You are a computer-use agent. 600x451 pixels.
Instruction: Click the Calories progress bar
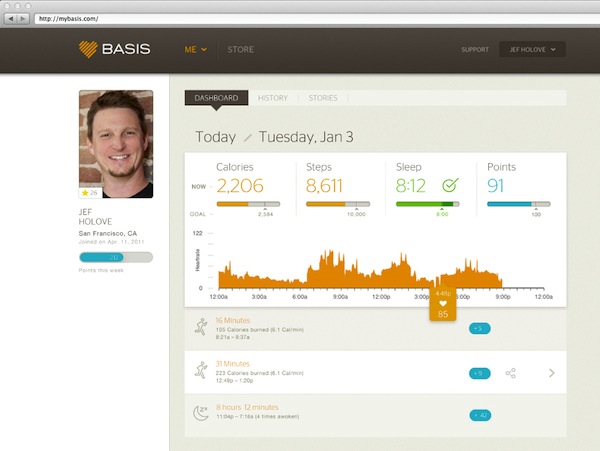(x=248, y=204)
